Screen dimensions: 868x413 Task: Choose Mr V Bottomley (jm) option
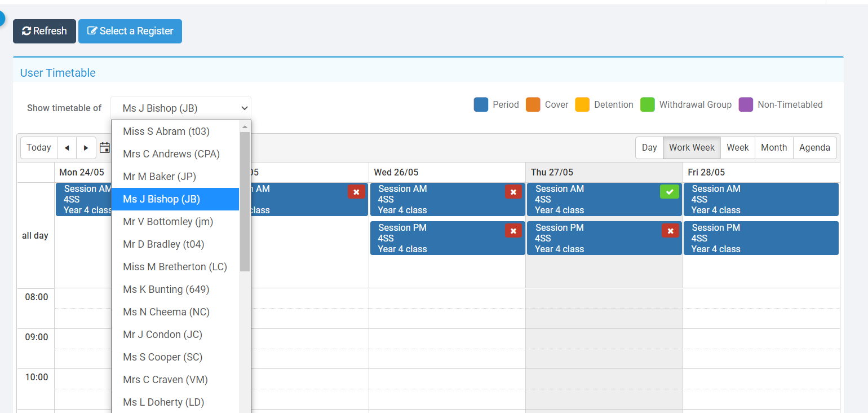click(168, 222)
